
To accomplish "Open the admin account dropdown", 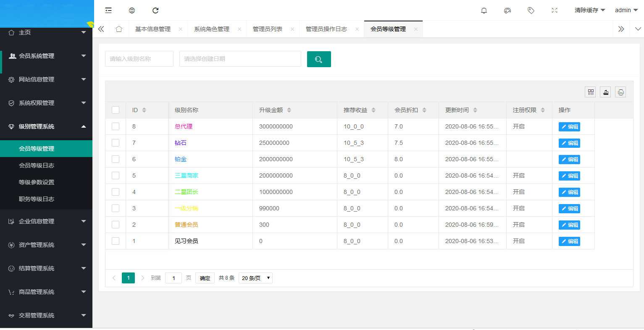I will 626,10.
